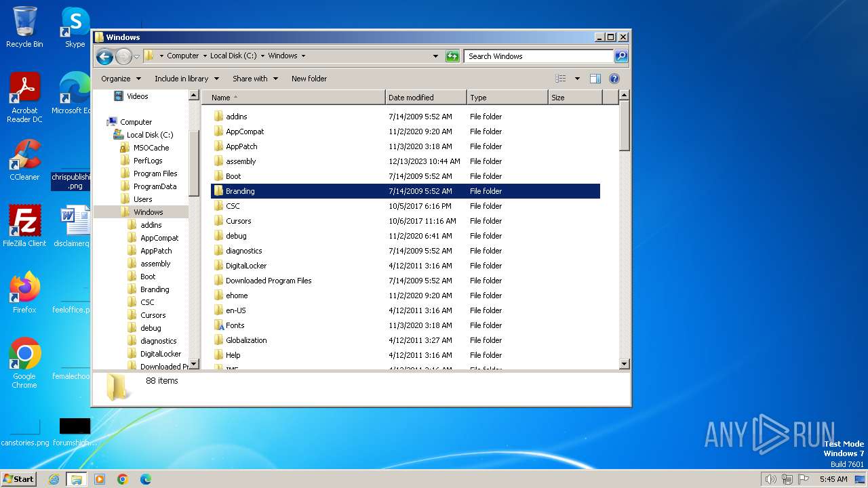Viewport: 868px width, 488px height.
Task: Select the DigitalLocker folder in file list
Action: pyautogui.click(x=246, y=266)
